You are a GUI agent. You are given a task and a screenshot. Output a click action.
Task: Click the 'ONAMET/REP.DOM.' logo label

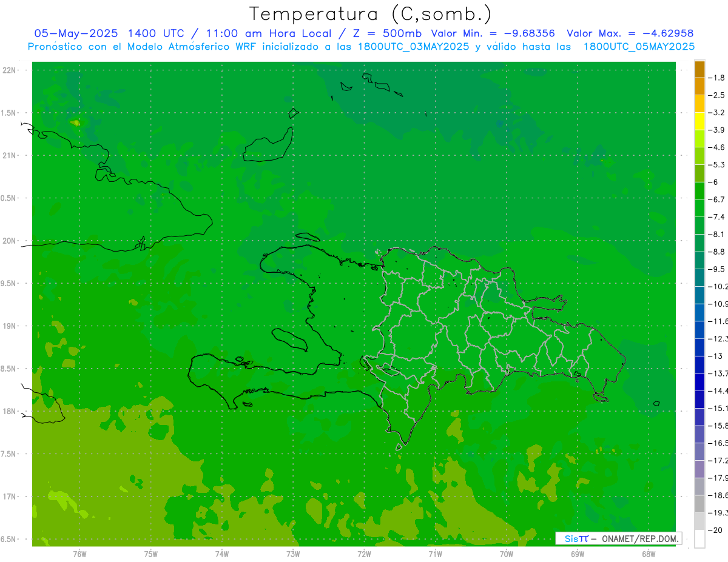pos(639,538)
